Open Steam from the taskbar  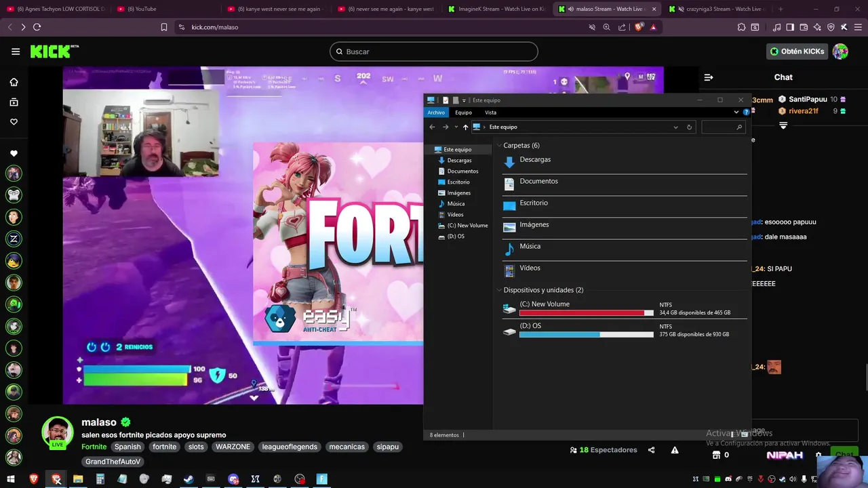[x=189, y=479]
